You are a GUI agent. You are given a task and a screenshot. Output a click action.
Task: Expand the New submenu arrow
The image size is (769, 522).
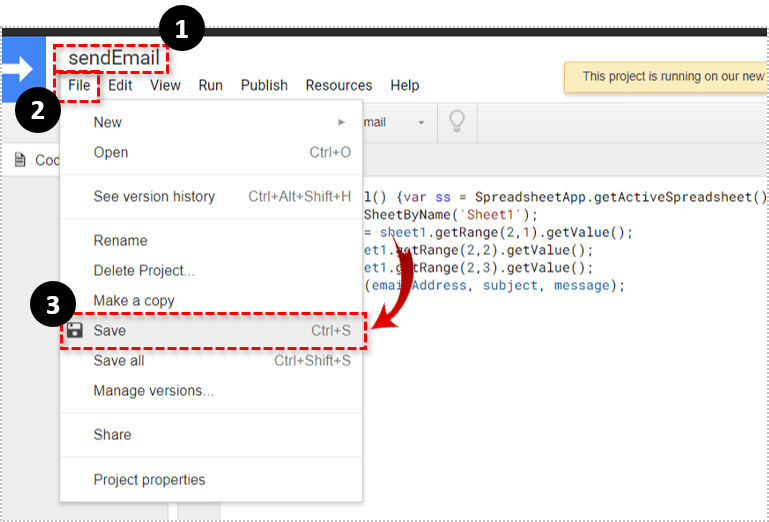(342, 122)
